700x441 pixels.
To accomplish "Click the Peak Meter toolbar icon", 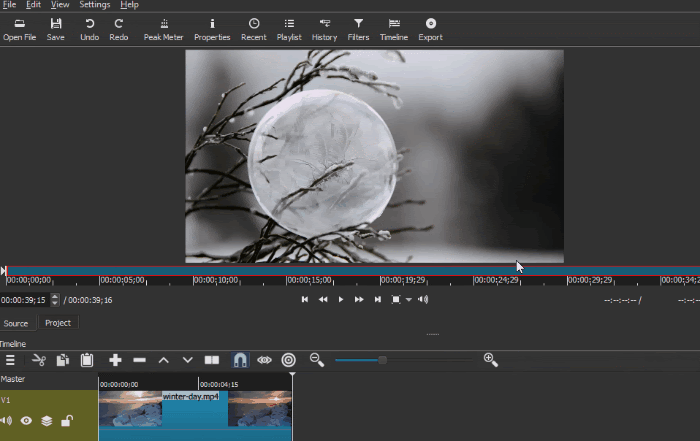I will 164,28.
